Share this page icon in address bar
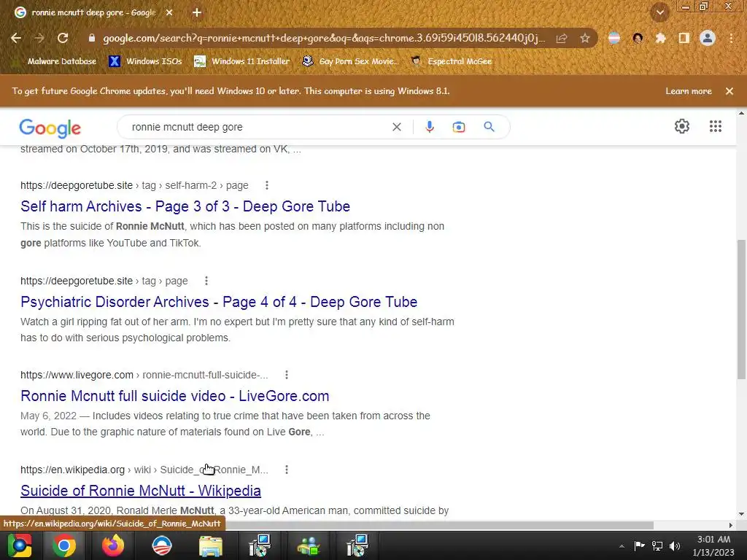Screen dimensions: 747x560 coord(562,38)
